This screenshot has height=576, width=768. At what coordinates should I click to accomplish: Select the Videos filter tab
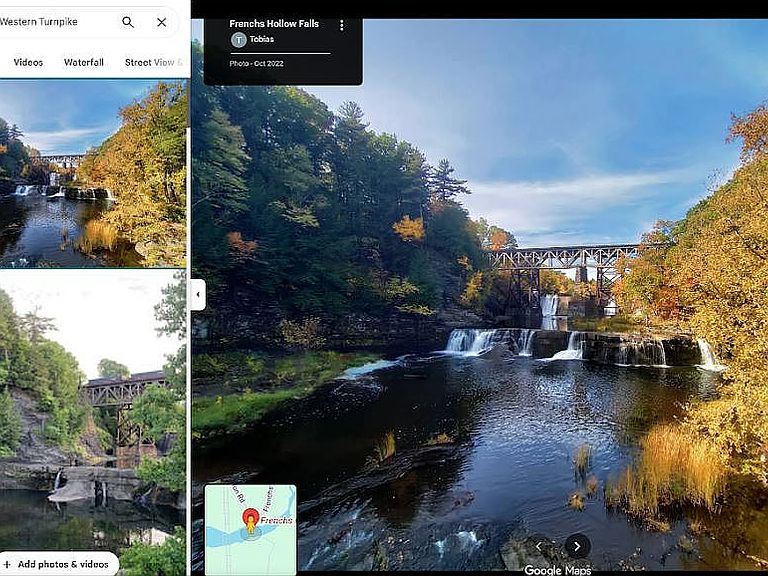pos(28,62)
